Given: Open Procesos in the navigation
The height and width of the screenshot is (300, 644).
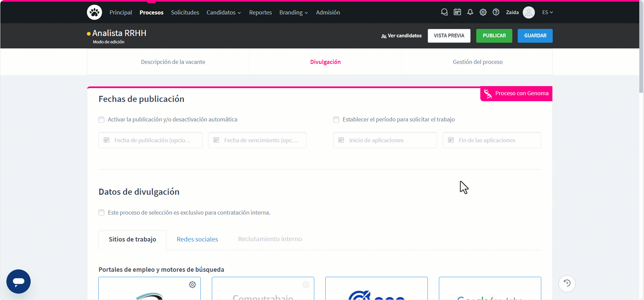Looking at the screenshot, I should coord(152,12).
